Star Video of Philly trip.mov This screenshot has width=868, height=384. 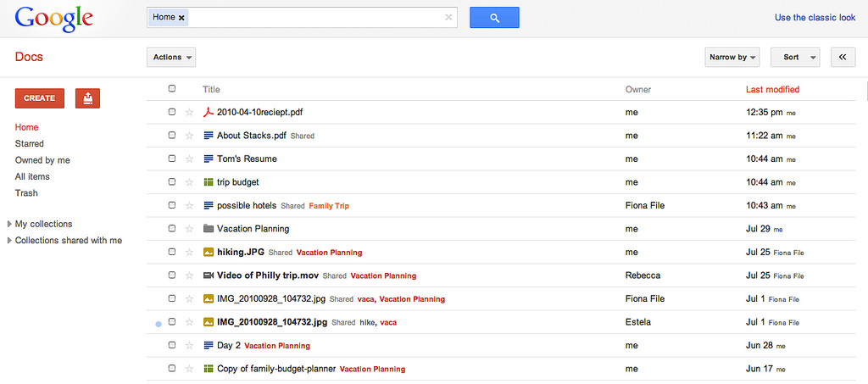189,275
